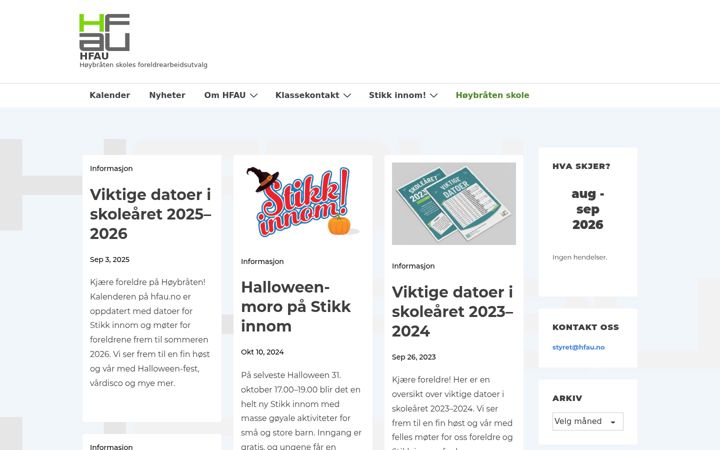720x450 pixels.
Task: Click the HVA SKJER? widget heading
Action: (581, 167)
